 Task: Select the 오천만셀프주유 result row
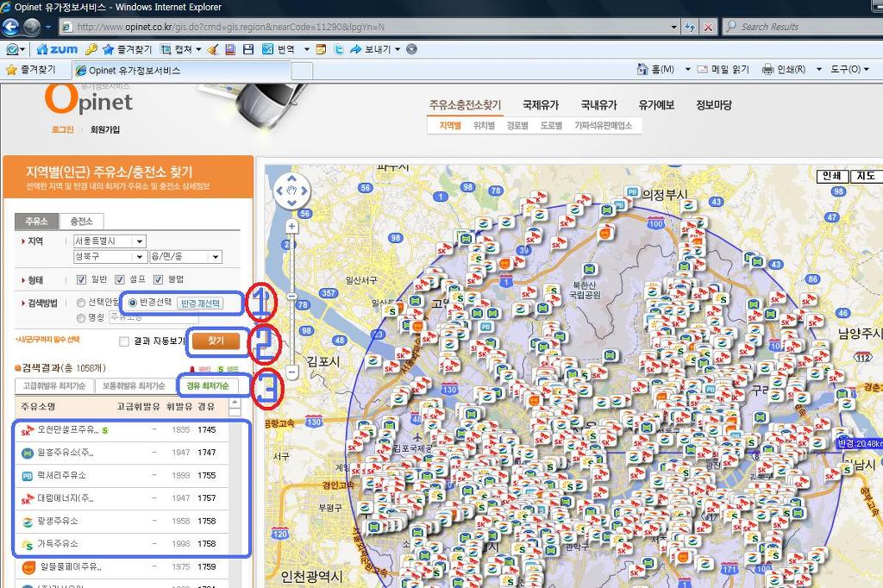[x=122, y=429]
